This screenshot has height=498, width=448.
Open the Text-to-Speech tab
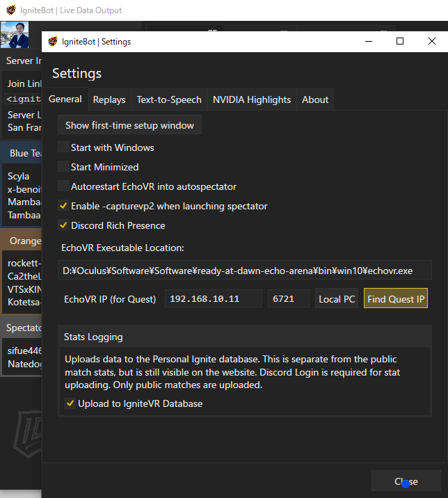(169, 99)
